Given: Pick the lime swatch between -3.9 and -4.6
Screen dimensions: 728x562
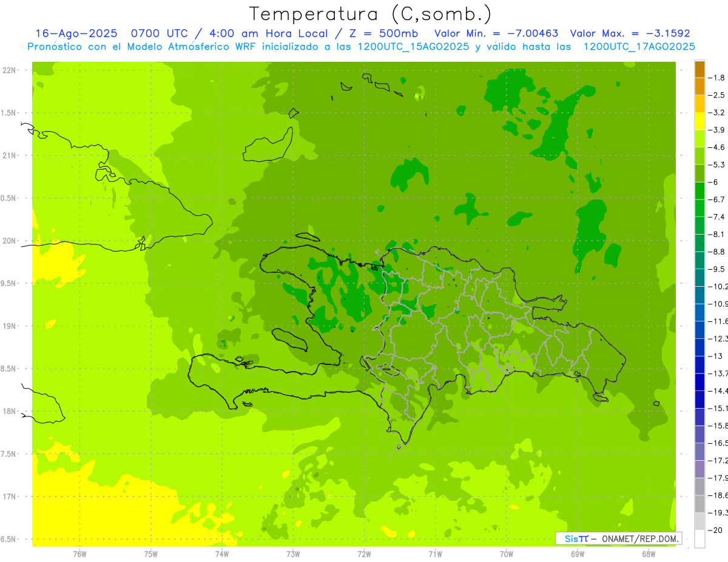Looking at the screenshot, I should (x=699, y=139).
